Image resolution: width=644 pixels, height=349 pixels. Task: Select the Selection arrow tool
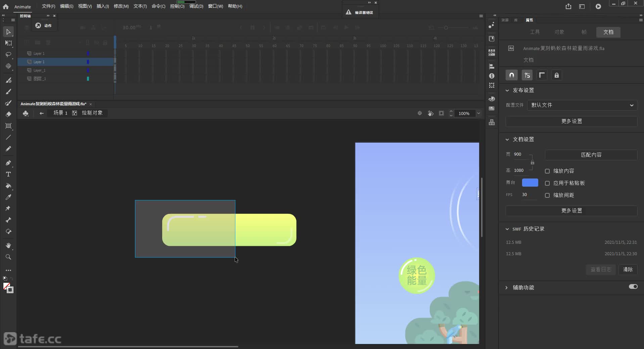(8, 32)
